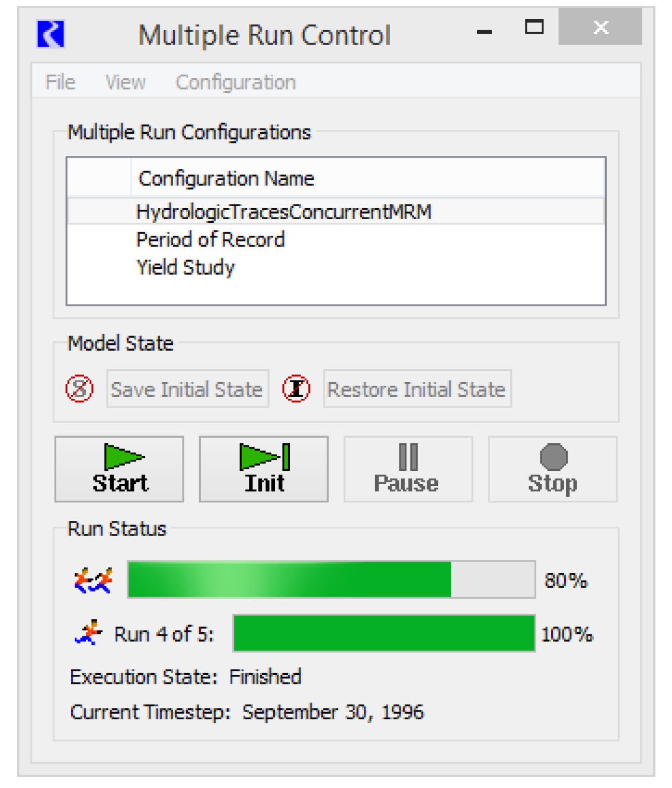The image size is (672, 788).
Task: Click the RiverWare app icon in title bar
Action: coord(51,34)
